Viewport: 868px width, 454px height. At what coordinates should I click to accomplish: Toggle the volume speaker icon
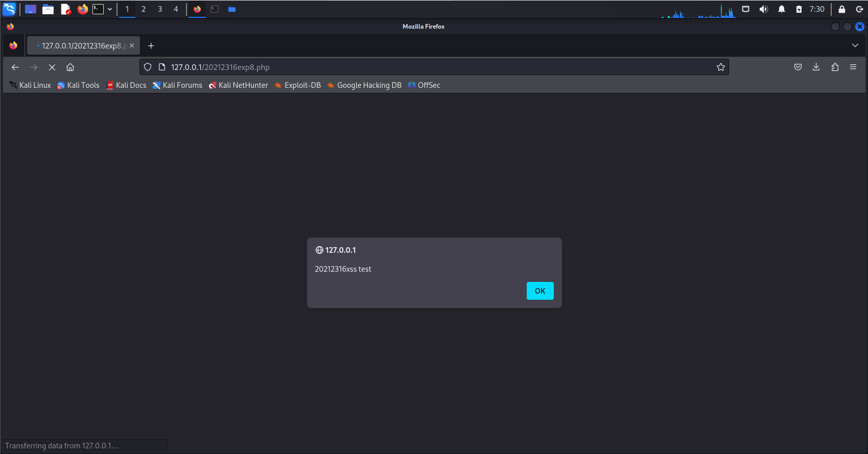tap(763, 9)
